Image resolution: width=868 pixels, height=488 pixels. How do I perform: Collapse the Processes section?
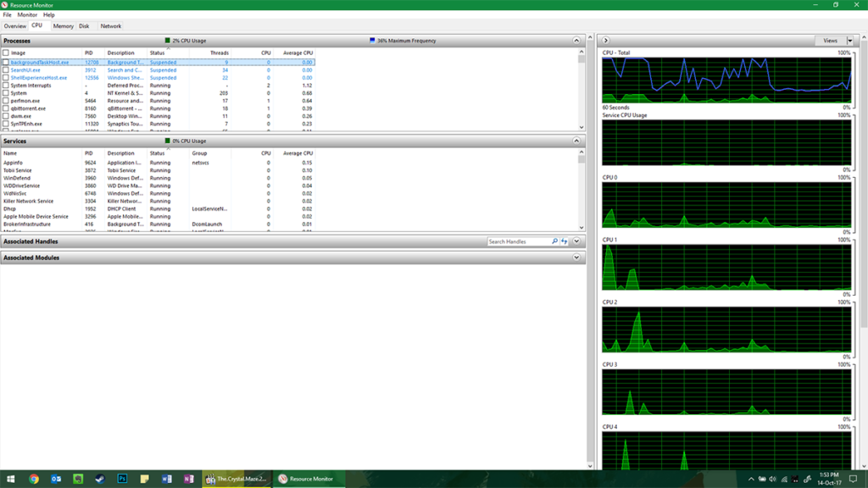576,41
